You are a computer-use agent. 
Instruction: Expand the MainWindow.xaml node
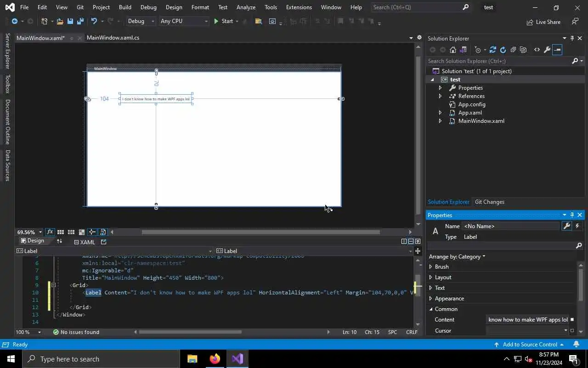pyautogui.click(x=440, y=121)
